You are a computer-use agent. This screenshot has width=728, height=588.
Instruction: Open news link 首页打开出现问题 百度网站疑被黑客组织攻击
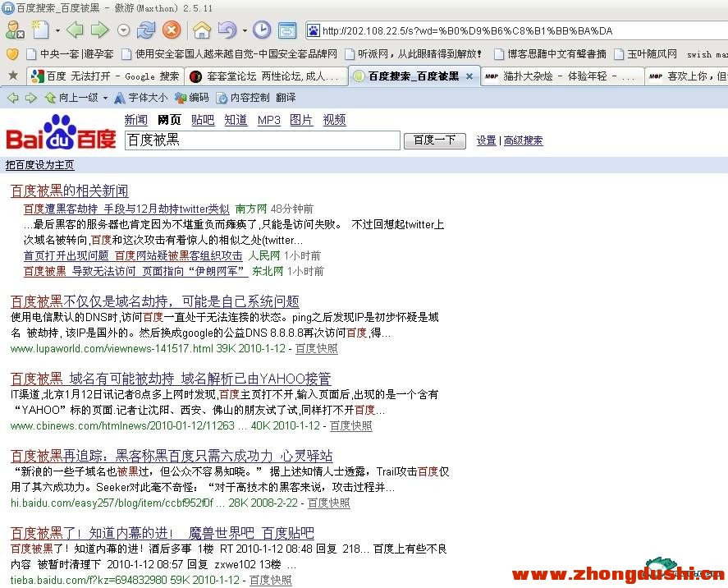point(133,255)
